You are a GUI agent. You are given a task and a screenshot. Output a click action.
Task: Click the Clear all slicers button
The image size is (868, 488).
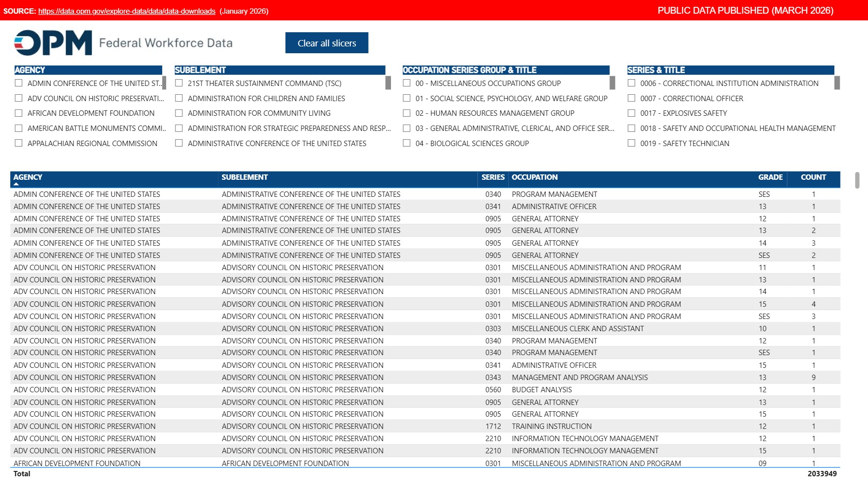tap(326, 42)
